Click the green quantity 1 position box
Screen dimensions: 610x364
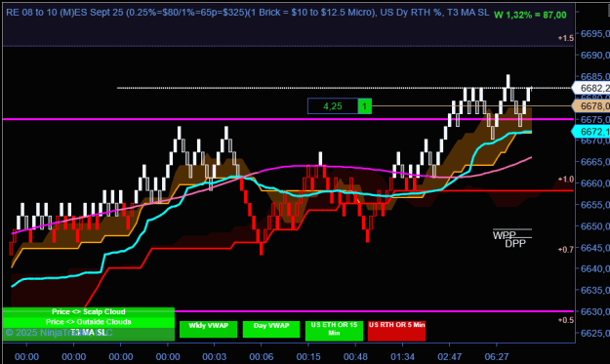[x=364, y=106]
